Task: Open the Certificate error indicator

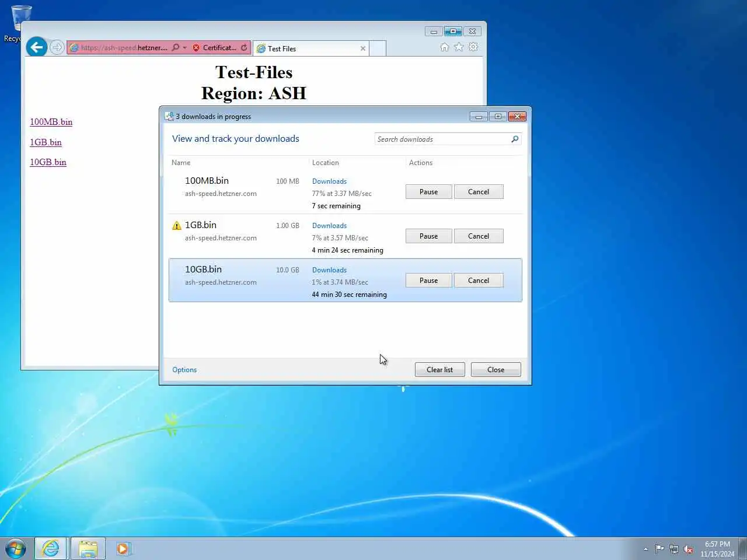Action: (x=214, y=48)
